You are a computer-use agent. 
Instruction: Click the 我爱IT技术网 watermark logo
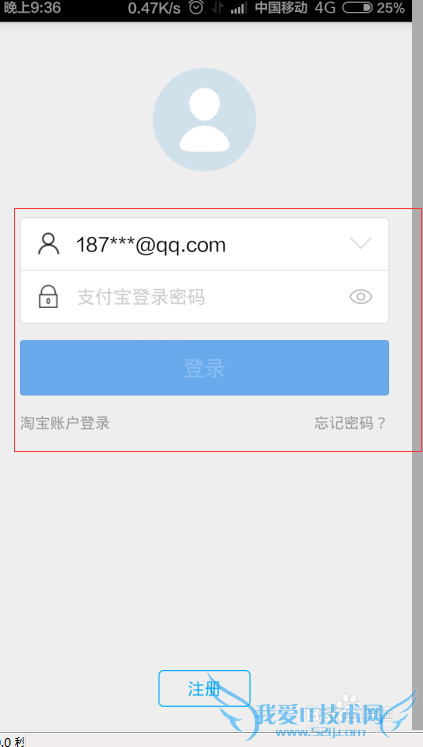pyautogui.click(x=317, y=713)
